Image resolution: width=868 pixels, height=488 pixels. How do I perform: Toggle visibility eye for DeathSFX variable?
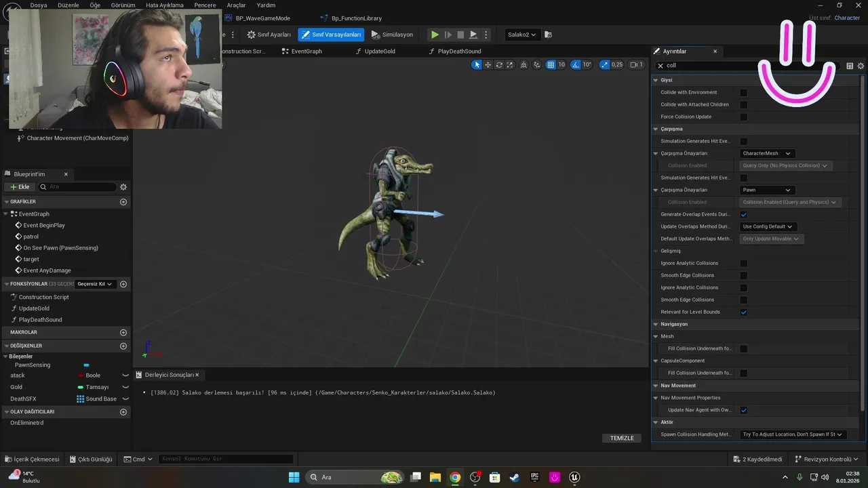125,399
